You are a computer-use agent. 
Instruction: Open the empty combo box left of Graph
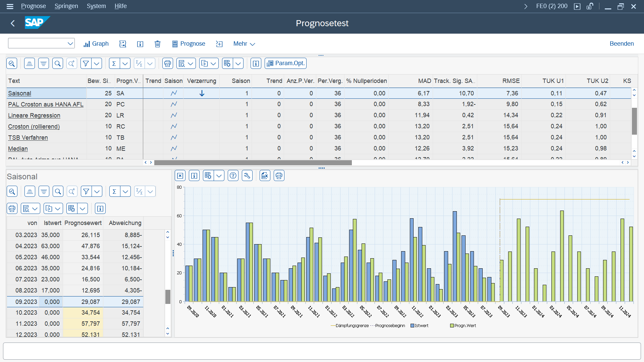tap(41, 43)
